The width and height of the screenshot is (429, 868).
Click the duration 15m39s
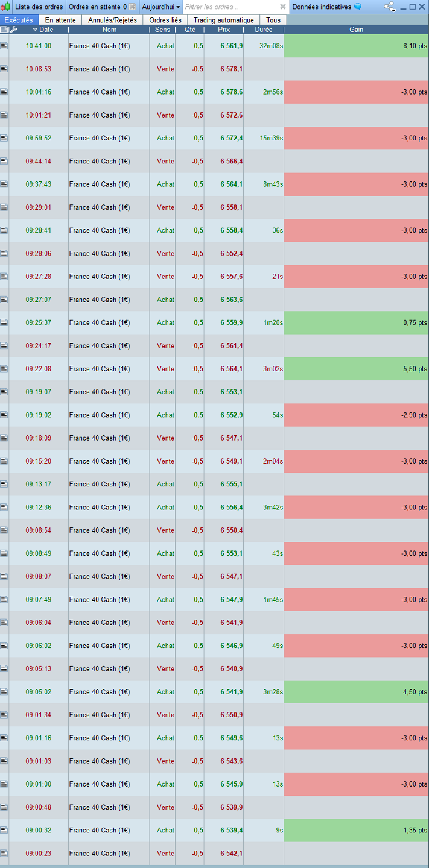(x=271, y=138)
